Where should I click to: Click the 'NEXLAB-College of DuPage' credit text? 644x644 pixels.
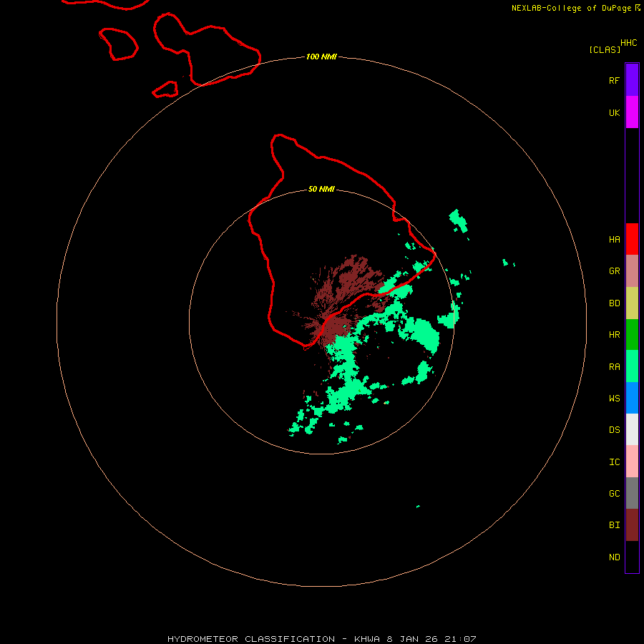[571, 8]
